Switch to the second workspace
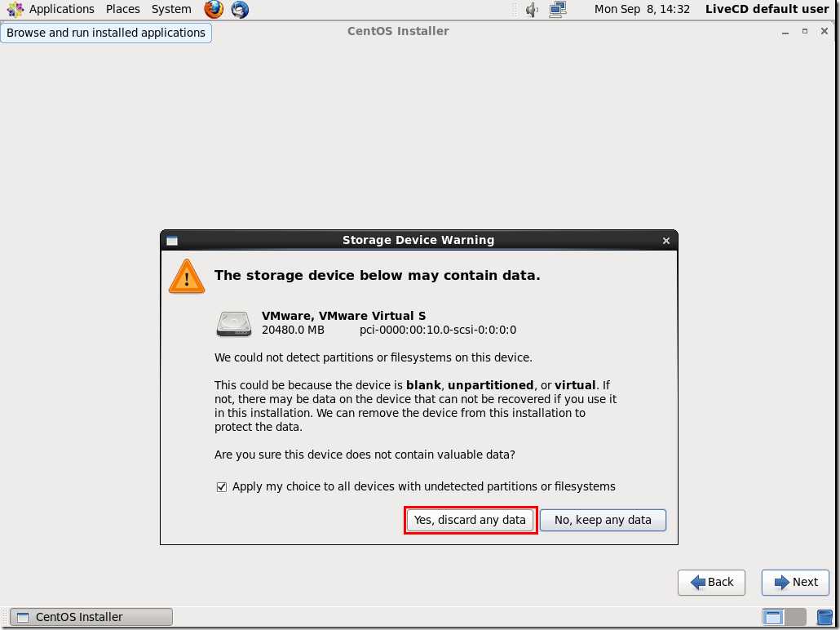840x630 pixels. (x=795, y=617)
